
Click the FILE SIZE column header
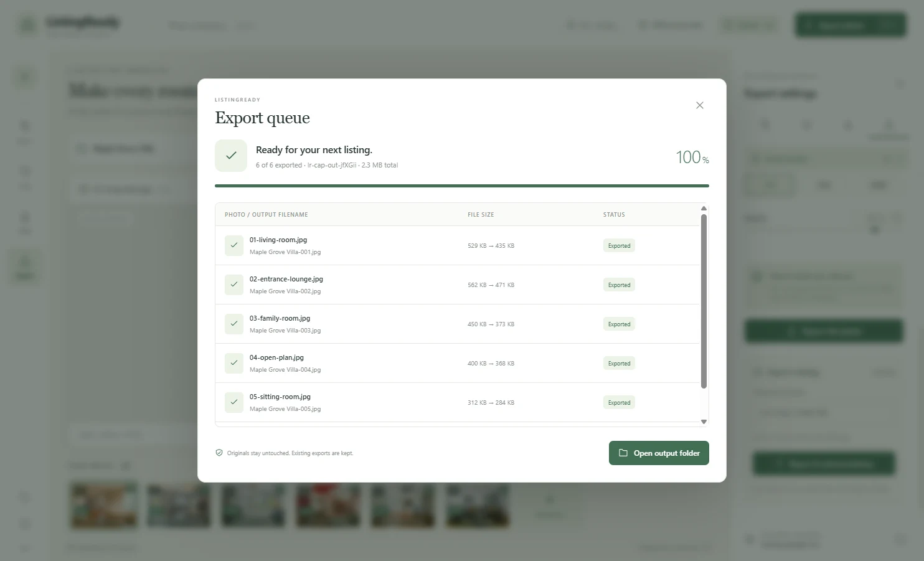point(481,215)
